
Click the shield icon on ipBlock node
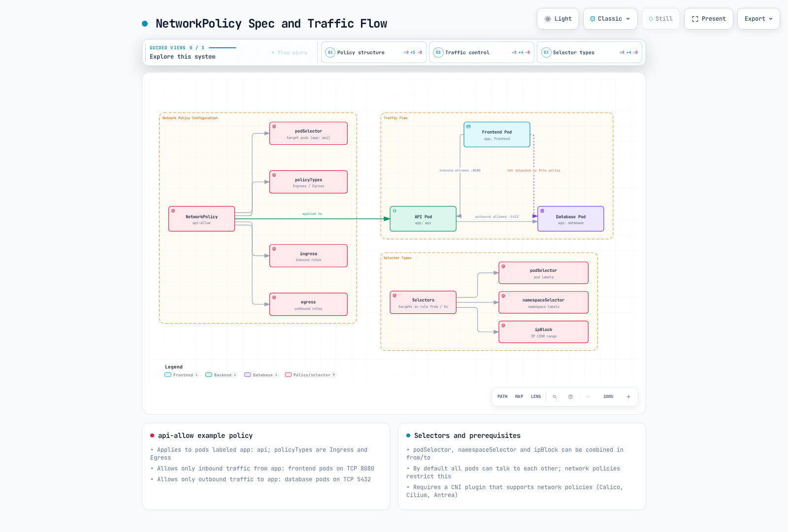click(503, 326)
